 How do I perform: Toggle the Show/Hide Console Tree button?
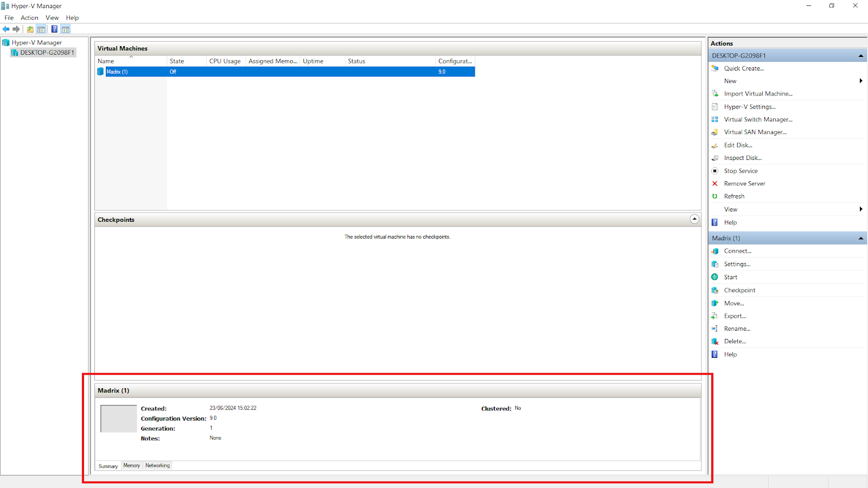click(x=41, y=29)
